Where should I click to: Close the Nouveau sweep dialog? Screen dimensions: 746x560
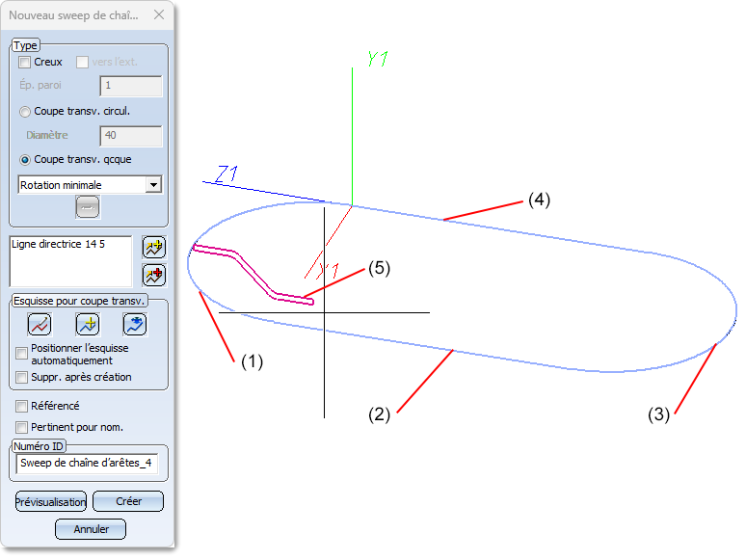pyautogui.click(x=159, y=15)
